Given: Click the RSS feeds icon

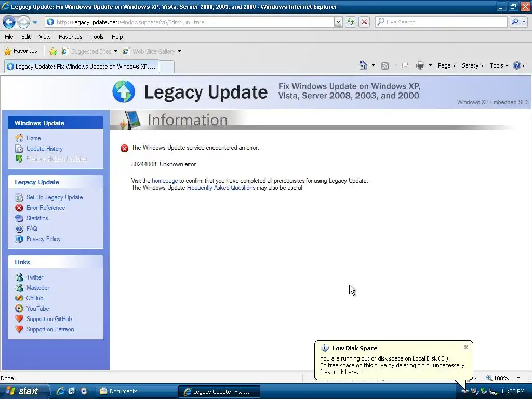Looking at the screenshot, I should tap(385, 66).
